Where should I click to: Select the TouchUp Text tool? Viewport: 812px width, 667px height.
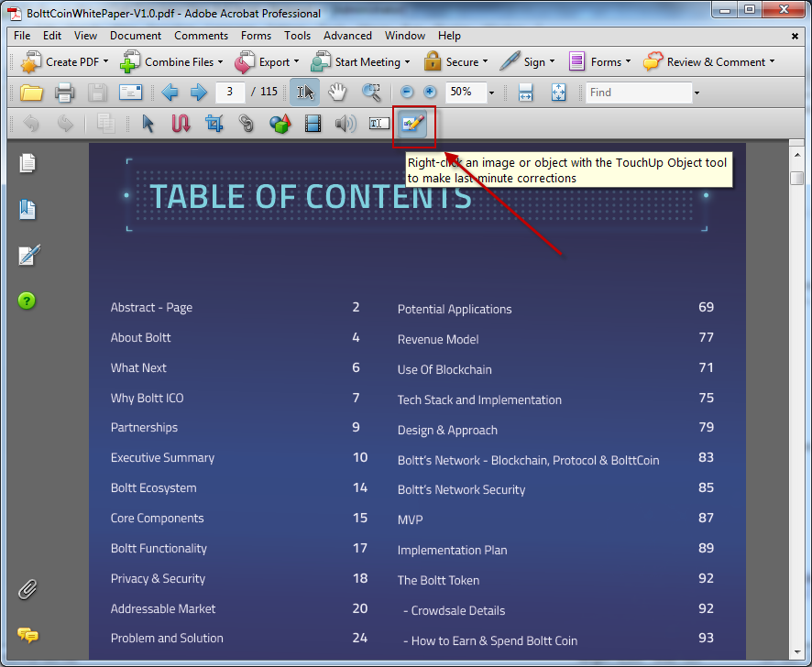379,124
